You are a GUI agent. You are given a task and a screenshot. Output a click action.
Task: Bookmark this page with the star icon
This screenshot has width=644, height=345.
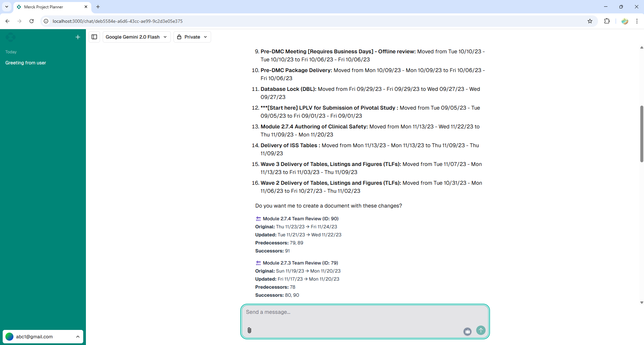(590, 21)
